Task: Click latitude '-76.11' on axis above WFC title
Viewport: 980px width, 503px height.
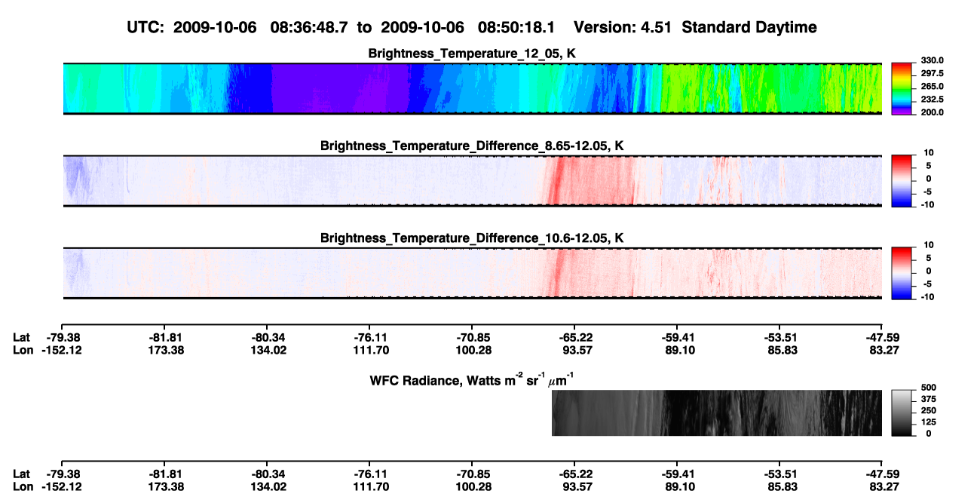Action: coord(369,337)
